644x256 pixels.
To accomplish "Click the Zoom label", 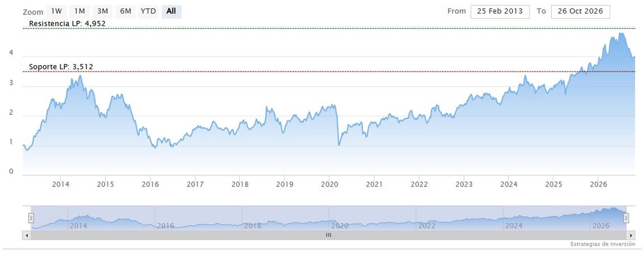I will (x=33, y=12).
